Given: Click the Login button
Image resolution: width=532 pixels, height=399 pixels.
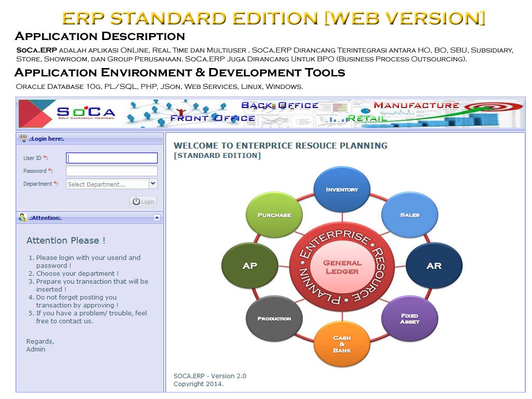Looking at the screenshot, I should coord(143,201).
